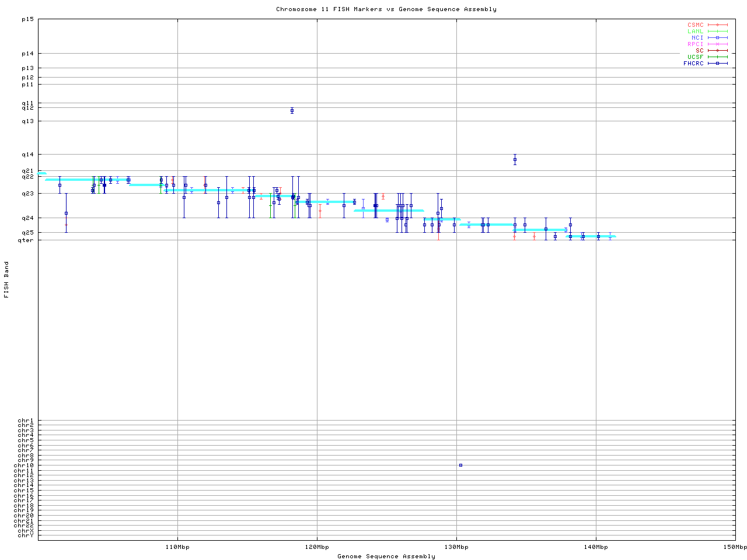Viewport: 747px width, 560px height.
Task: Click the Genome Sequence Assembly axis title
Action: point(386,556)
